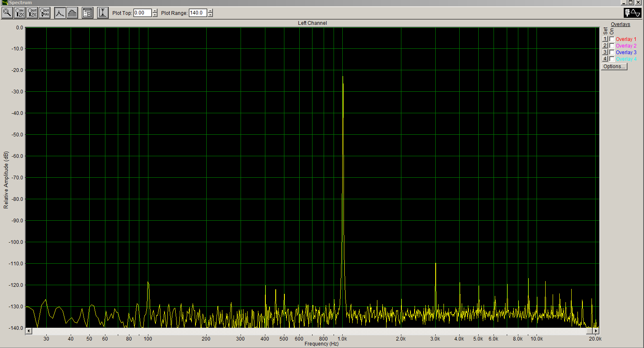Click the Relative Amplitude (dB) axis label
The image size is (644, 348).
click(6, 180)
